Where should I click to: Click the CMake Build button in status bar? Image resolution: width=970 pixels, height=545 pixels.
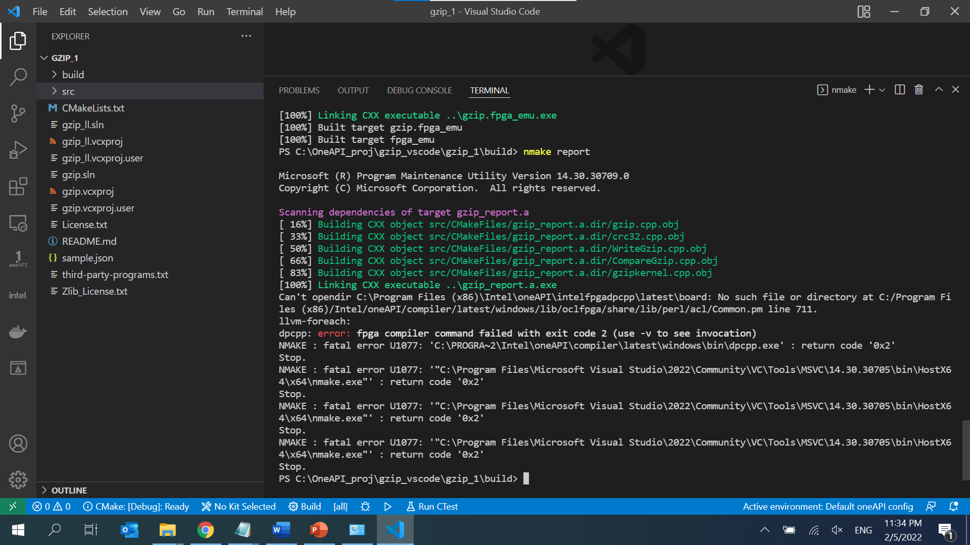(x=305, y=507)
